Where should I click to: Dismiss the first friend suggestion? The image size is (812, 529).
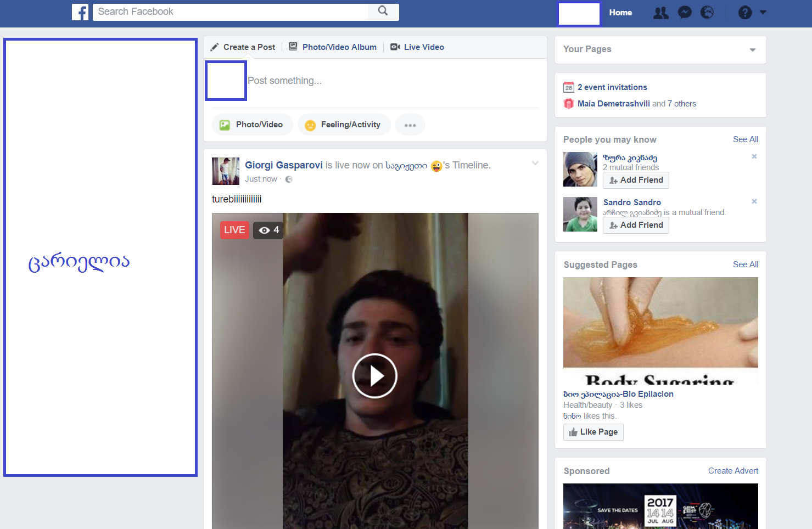coord(754,156)
